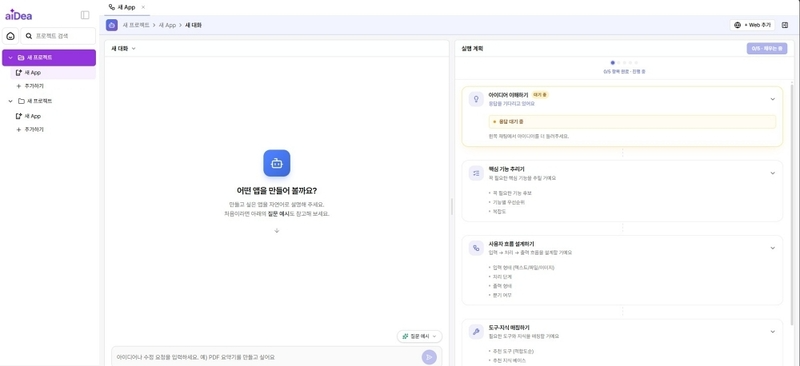Select 새 프로젝트 in the breadcrumb

pos(136,25)
